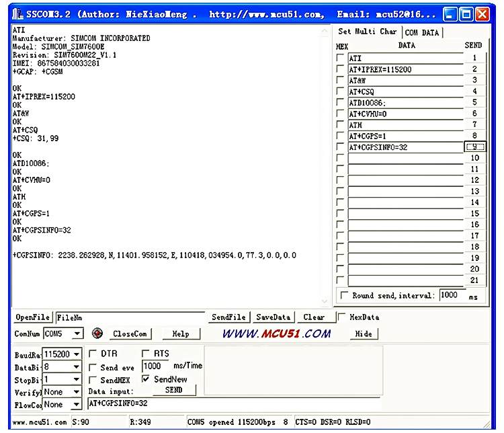Open the StopBits dropdown
Viewport: 504px width, 433px height.
click(77, 379)
